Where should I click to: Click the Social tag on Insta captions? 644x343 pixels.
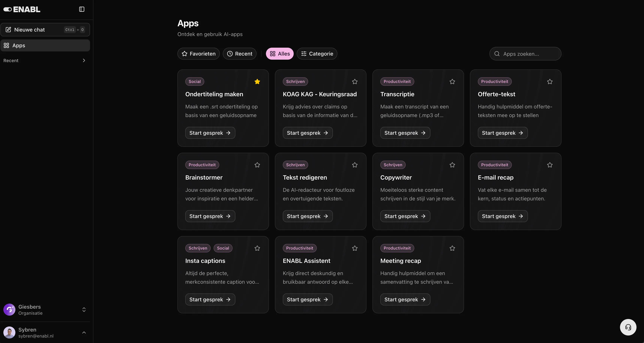223,248
